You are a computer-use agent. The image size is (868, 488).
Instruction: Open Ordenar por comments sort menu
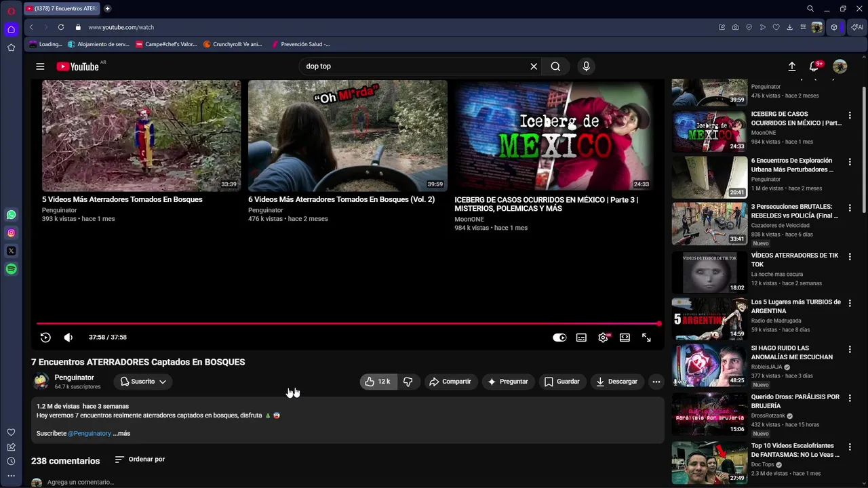tap(140, 460)
